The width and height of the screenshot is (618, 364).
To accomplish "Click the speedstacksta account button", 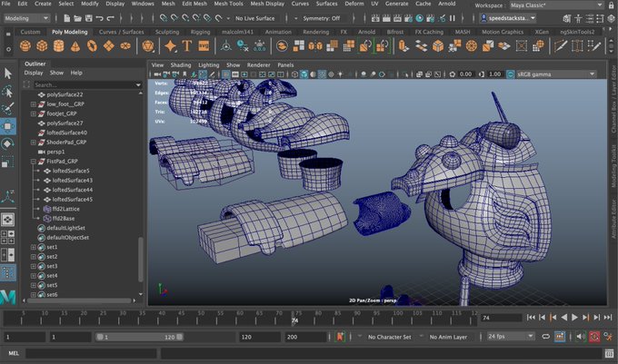I will coord(508,18).
